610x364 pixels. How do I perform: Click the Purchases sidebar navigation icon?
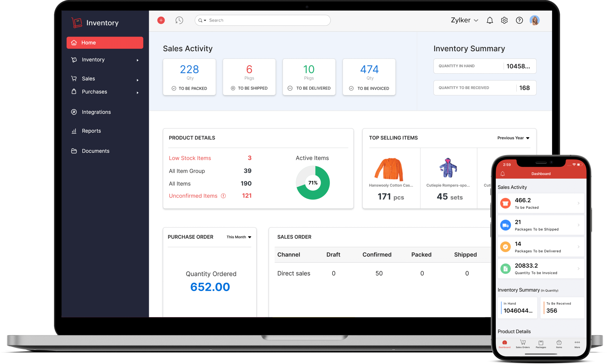pos(74,91)
